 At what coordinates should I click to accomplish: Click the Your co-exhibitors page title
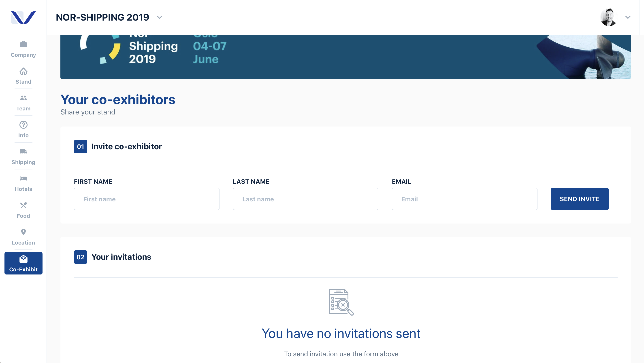(x=118, y=100)
